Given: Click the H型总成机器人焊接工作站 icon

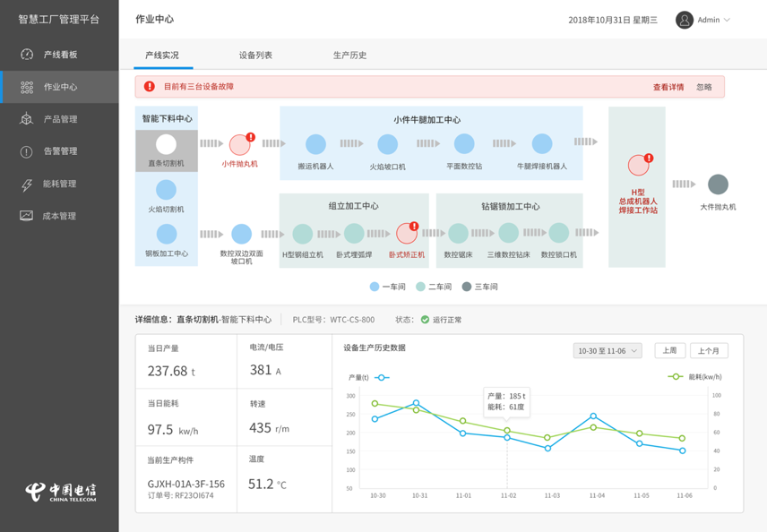Looking at the screenshot, I should click(638, 166).
